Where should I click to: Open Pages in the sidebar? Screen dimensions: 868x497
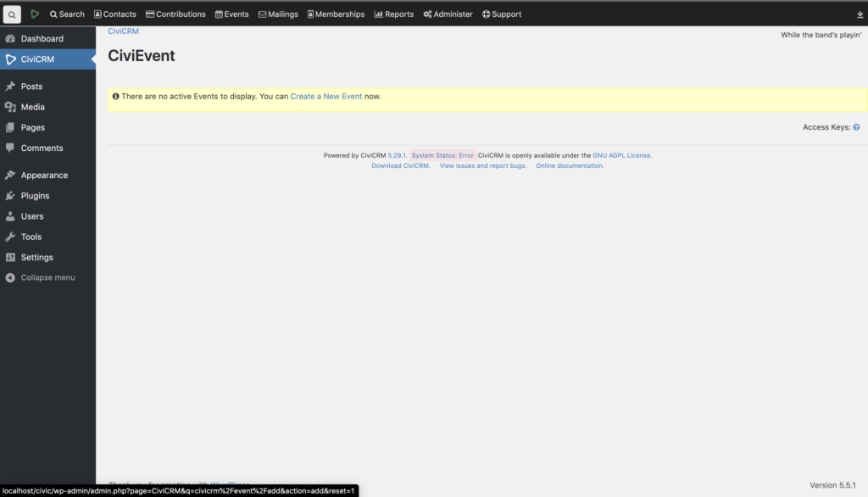(x=47, y=127)
